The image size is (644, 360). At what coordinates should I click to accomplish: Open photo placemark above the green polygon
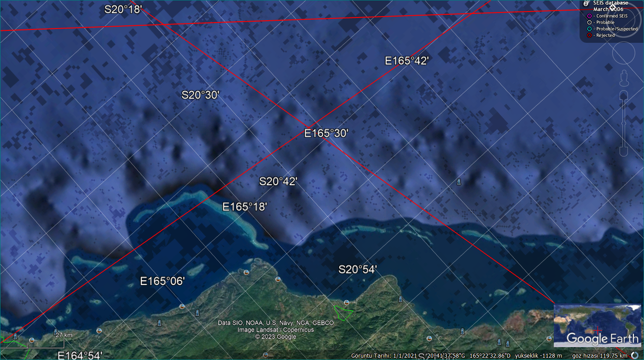click(x=347, y=302)
